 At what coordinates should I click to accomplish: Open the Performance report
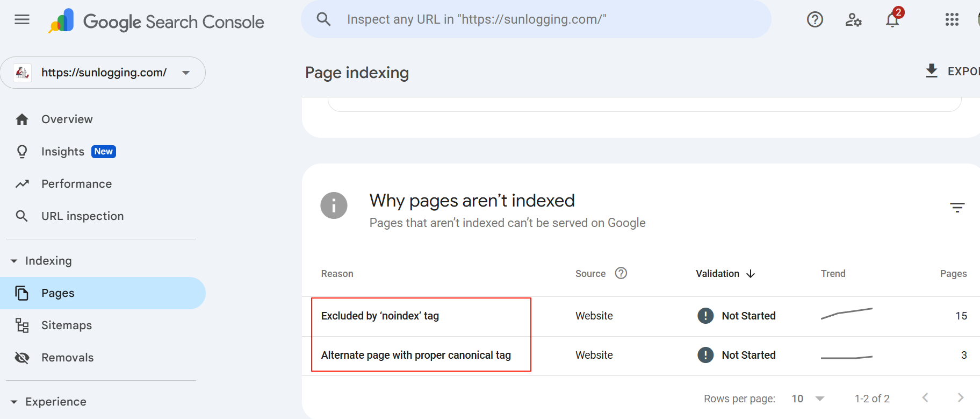[x=76, y=184]
